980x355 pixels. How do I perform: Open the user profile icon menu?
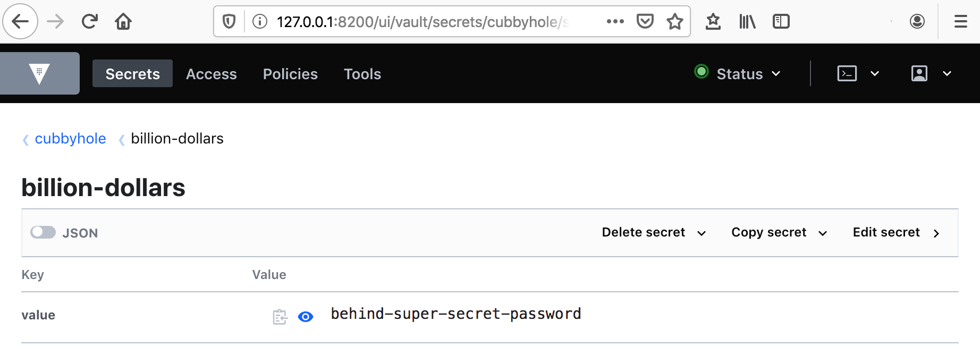click(x=919, y=73)
